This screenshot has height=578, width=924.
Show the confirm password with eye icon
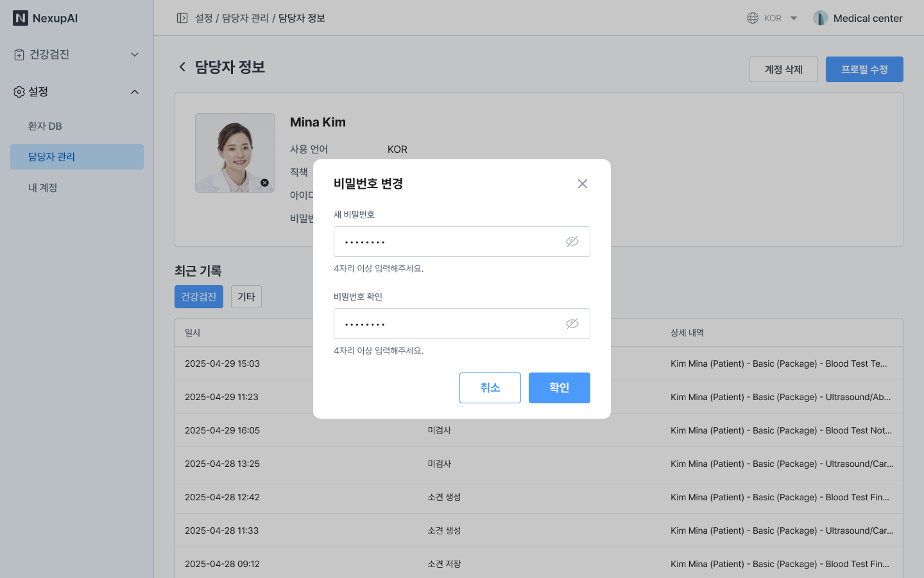click(x=572, y=324)
